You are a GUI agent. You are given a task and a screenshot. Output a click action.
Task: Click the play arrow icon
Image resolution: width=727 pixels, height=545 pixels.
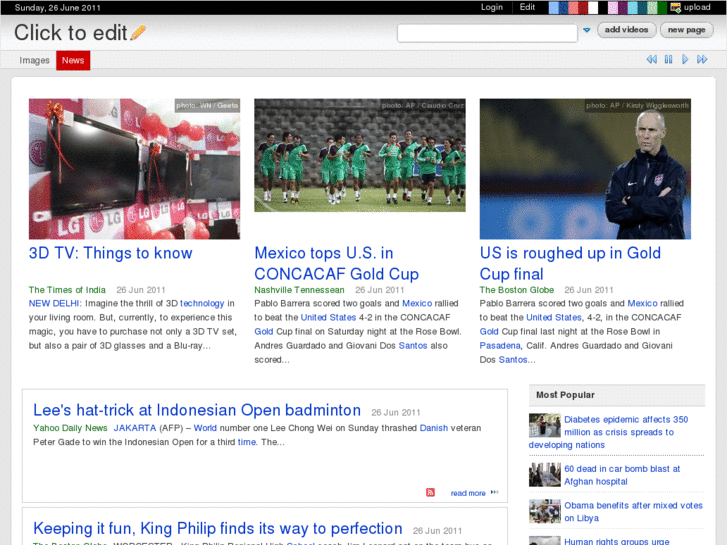coord(685,59)
